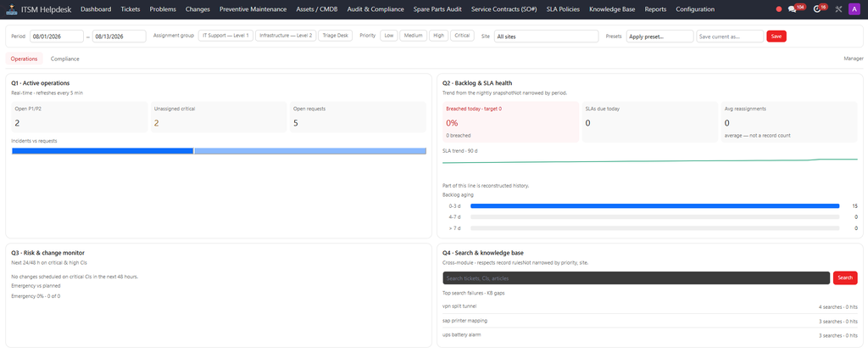Viewport: 868px width, 359px height.
Task: Click the ups battery alarm search failure row
Action: tap(650, 335)
